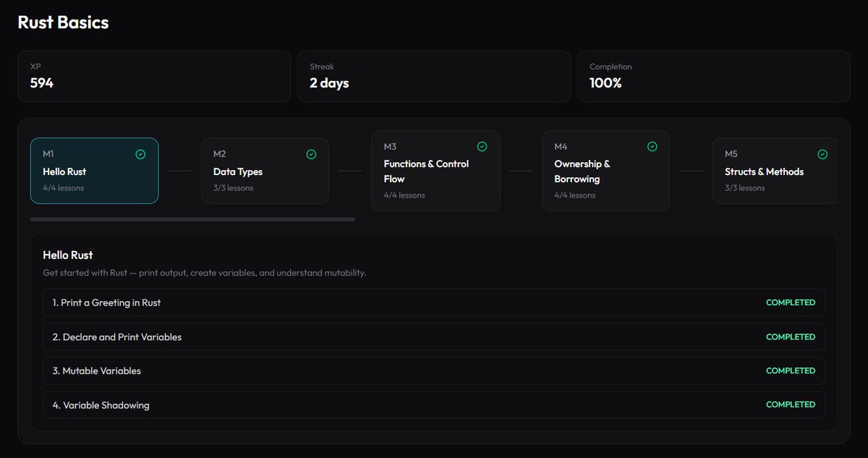Click the 3/3 lessons text on Data Types card

[x=234, y=188]
